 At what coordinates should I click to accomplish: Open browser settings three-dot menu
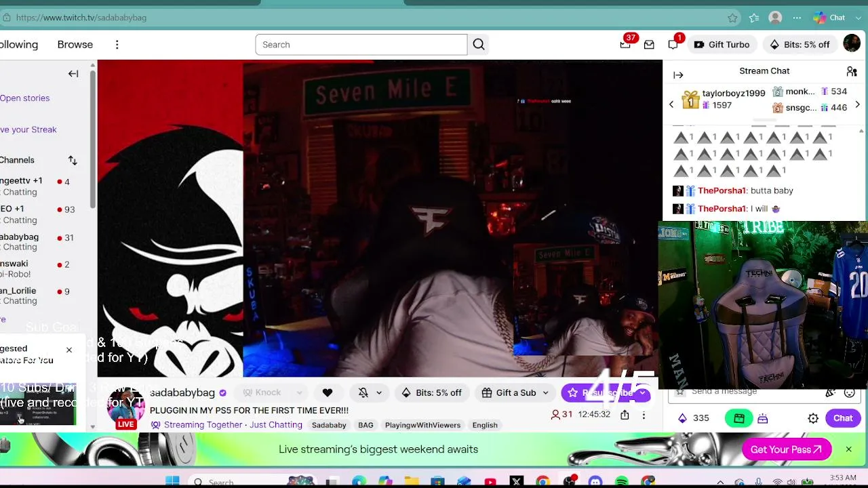pos(797,18)
